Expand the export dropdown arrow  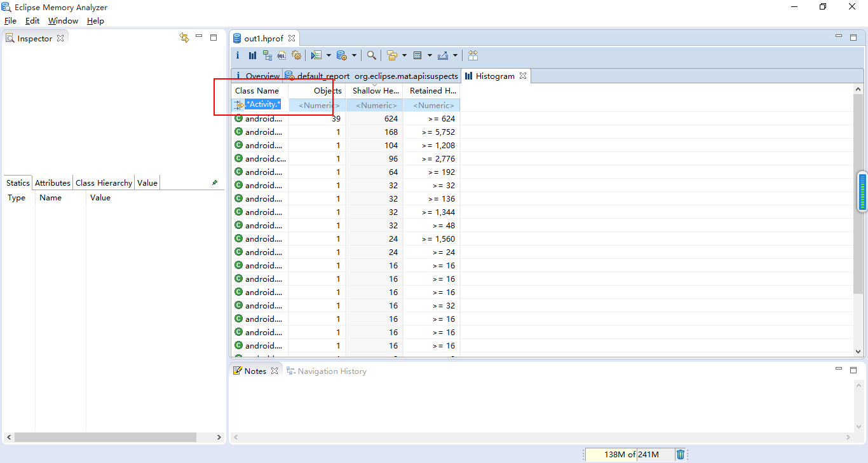455,55
